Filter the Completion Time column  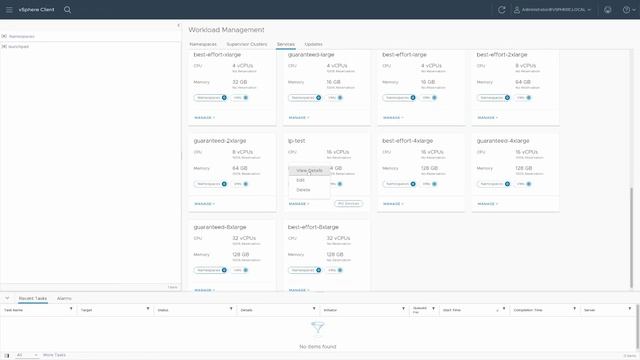tap(574, 309)
